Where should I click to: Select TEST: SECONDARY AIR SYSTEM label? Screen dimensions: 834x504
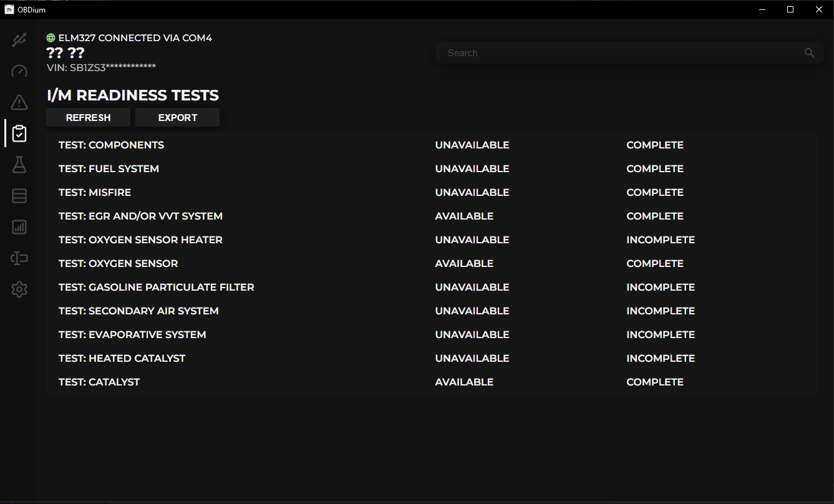click(138, 311)
